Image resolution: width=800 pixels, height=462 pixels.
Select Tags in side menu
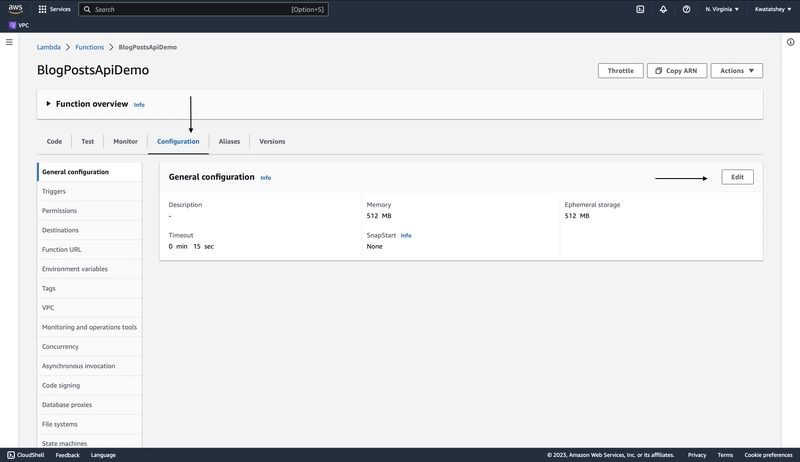(x=89, y=288)
